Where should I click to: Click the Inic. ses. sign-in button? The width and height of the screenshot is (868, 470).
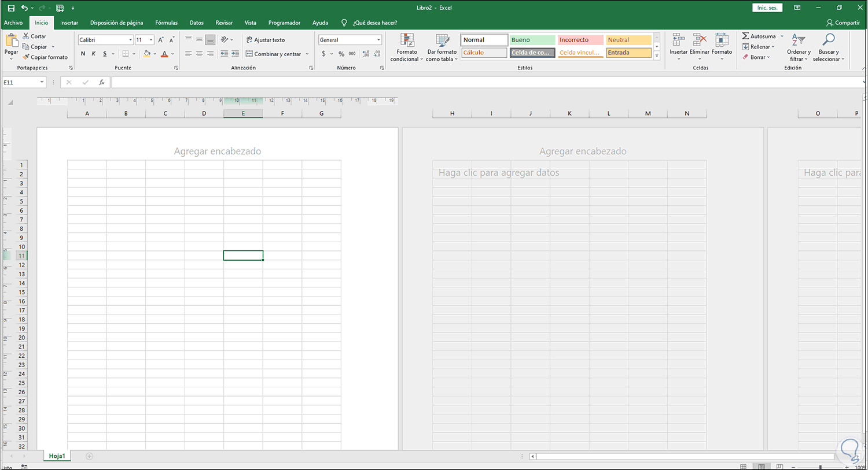click(767, 8)
